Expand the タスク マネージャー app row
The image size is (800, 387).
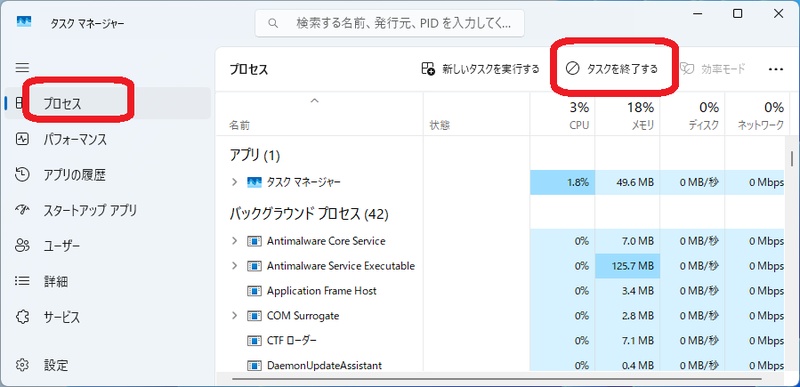pyautogui.click(x=234, y=182)
